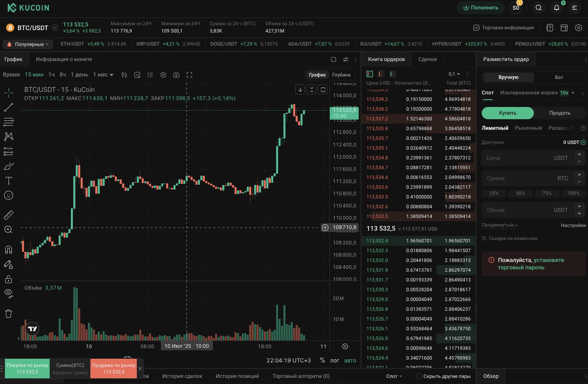588x384 pixels.
Task: Open chart settings gear in toolbar
Action: point(163,75)
